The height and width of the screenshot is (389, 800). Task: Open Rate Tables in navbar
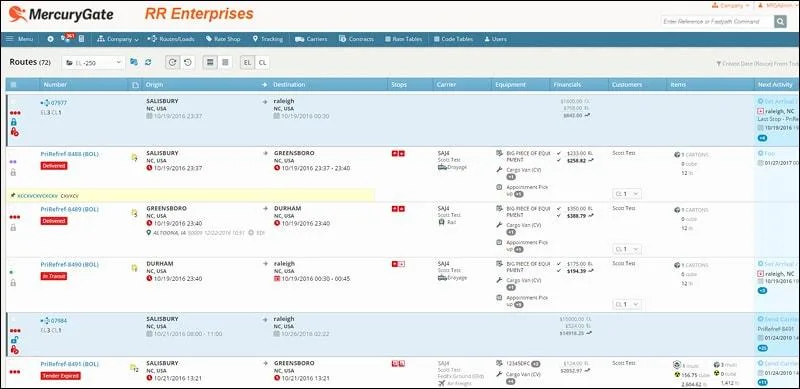coord(404,39)
